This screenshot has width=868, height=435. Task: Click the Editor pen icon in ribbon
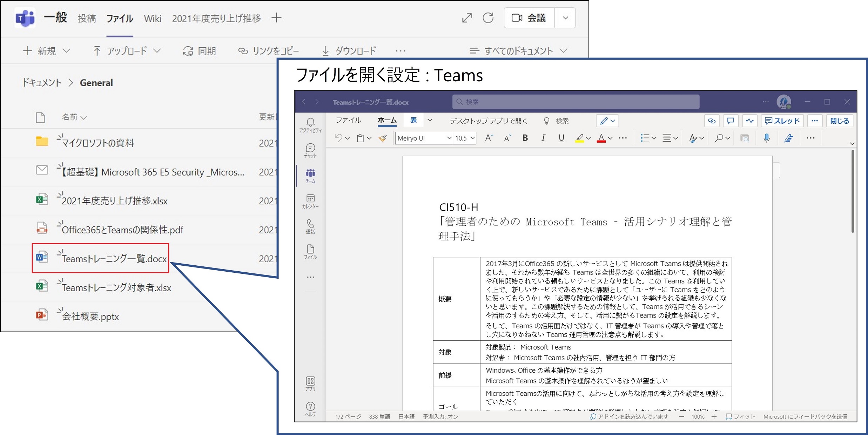point(788,138)
